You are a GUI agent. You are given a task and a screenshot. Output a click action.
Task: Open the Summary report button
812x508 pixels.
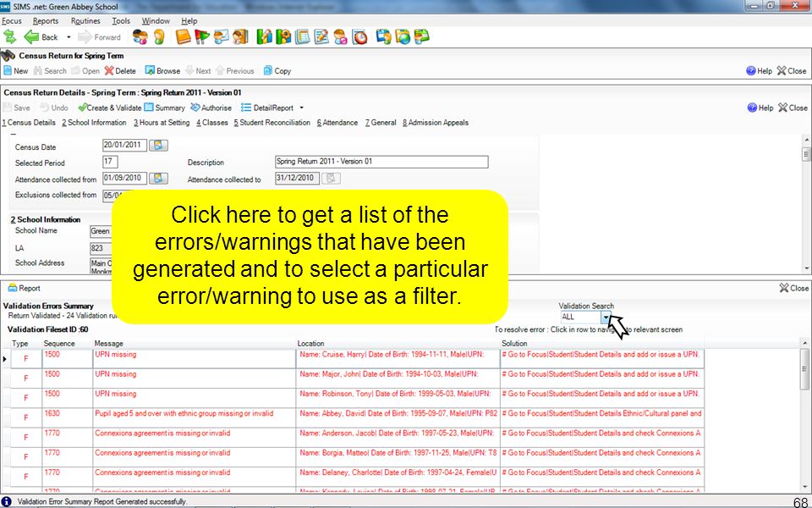tap(165, 108)
